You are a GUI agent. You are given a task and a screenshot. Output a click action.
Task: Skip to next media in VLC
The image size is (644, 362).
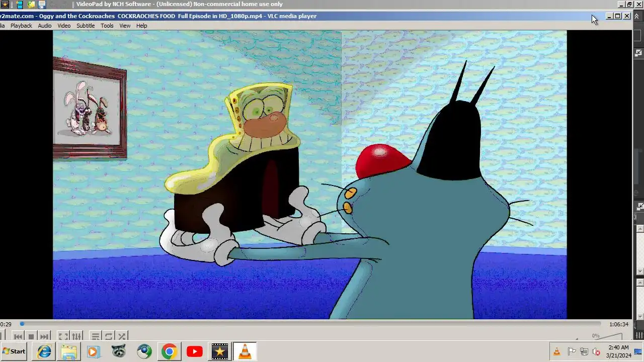pyautogui.click(x=44, y=336)
